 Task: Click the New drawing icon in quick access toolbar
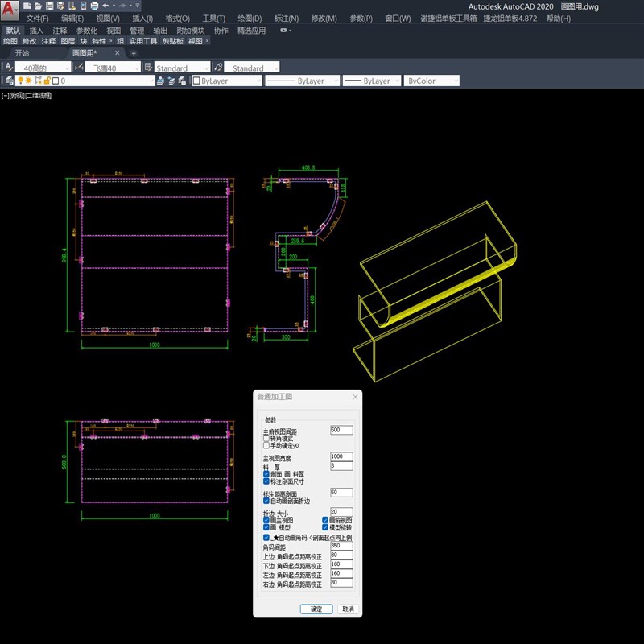pos(27,6)
